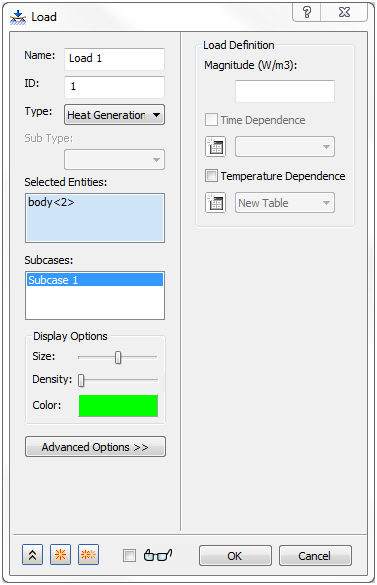Screen dimensions: 377x585
Task: Open the Sub Type dropdown
Action: pyautogui.click(x=114, y=160)
